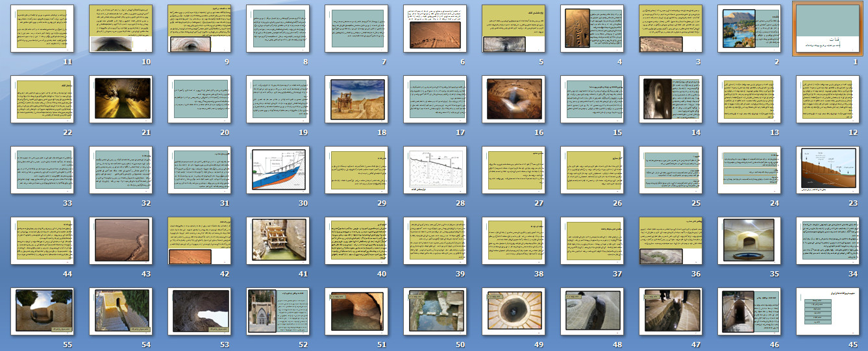Select slide 42 thumbnail

click(199, 241)
